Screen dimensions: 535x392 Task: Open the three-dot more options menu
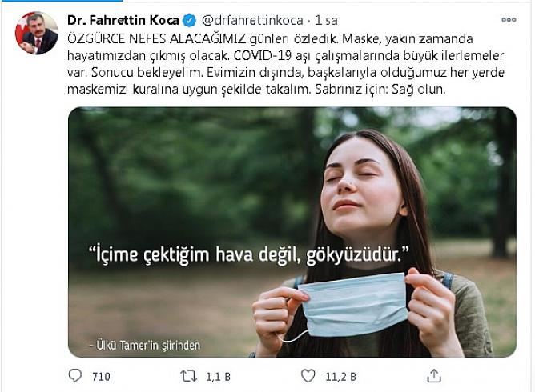pyautogui.click(x=509, y=20)
